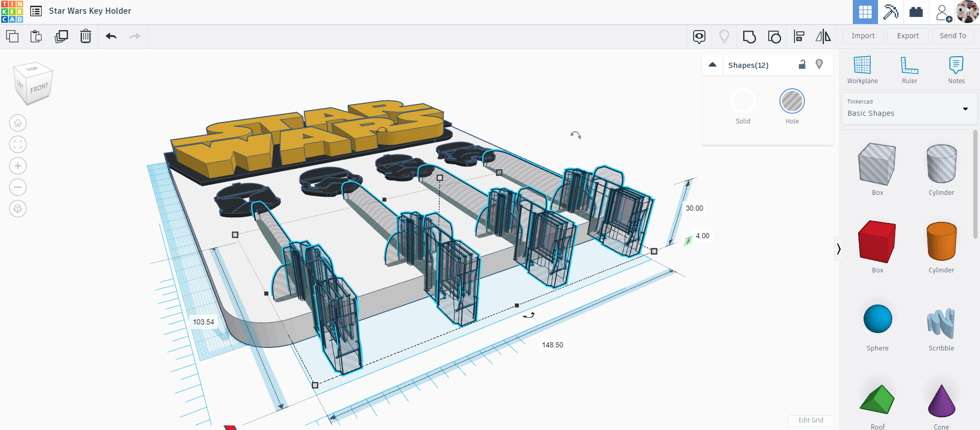Select the Ruler tool

(910, 70)
